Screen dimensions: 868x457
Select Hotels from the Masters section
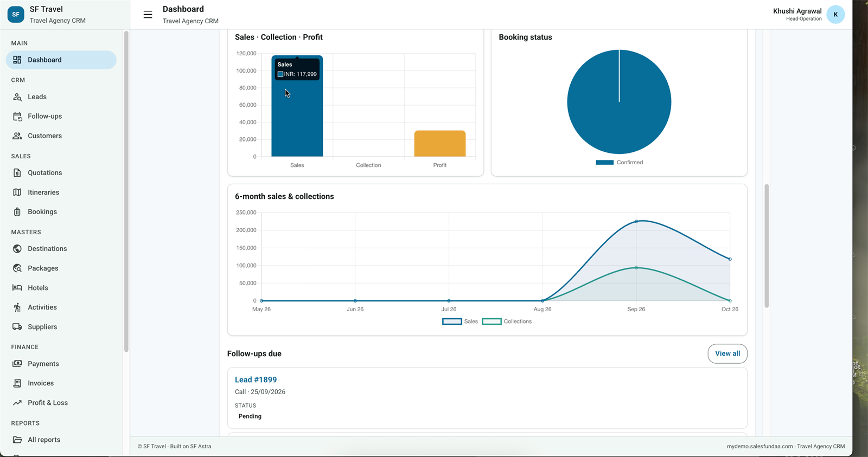pos(61,288)
